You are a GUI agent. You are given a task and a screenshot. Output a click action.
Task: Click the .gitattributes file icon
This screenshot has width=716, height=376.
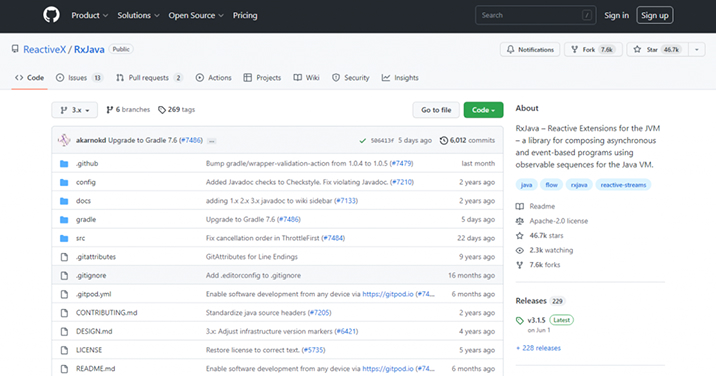click(64, 257)
